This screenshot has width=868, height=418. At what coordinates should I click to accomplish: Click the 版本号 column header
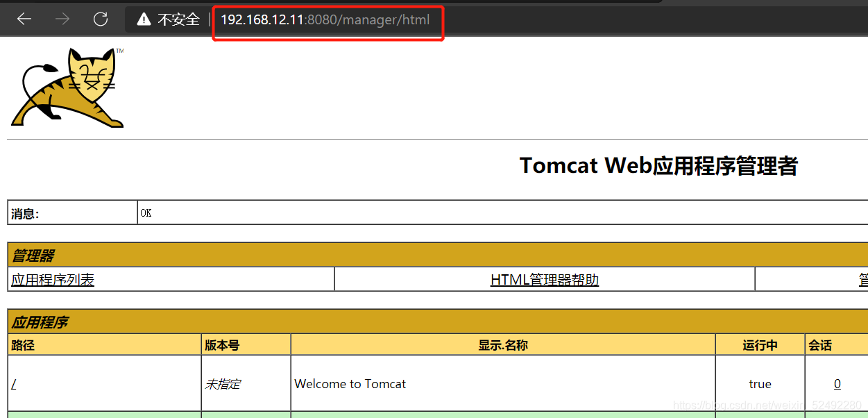(246, 344)
